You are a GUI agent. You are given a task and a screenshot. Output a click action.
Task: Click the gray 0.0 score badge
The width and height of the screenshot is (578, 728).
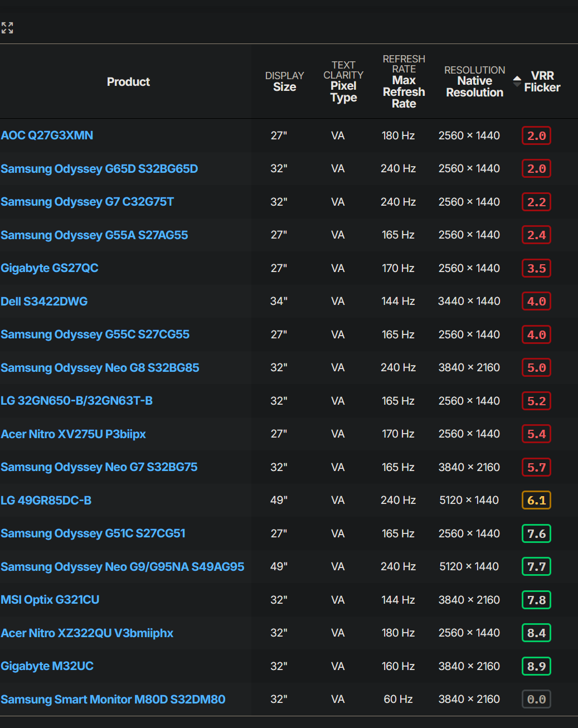536,700
